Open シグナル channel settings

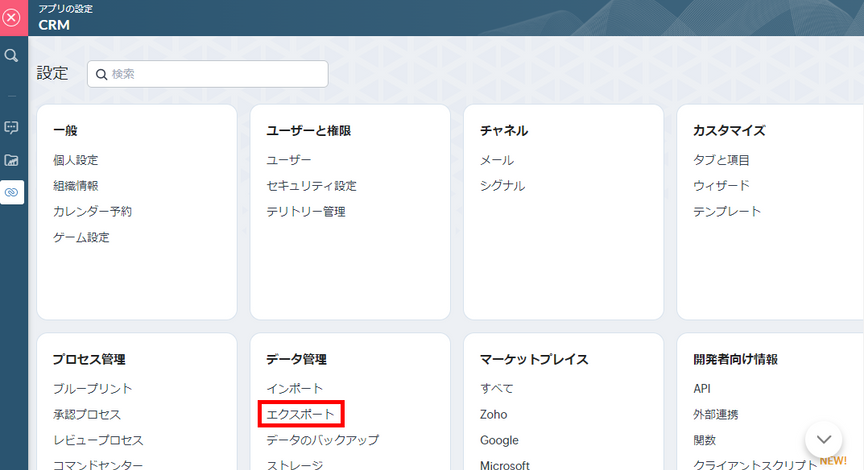[503, 186]
